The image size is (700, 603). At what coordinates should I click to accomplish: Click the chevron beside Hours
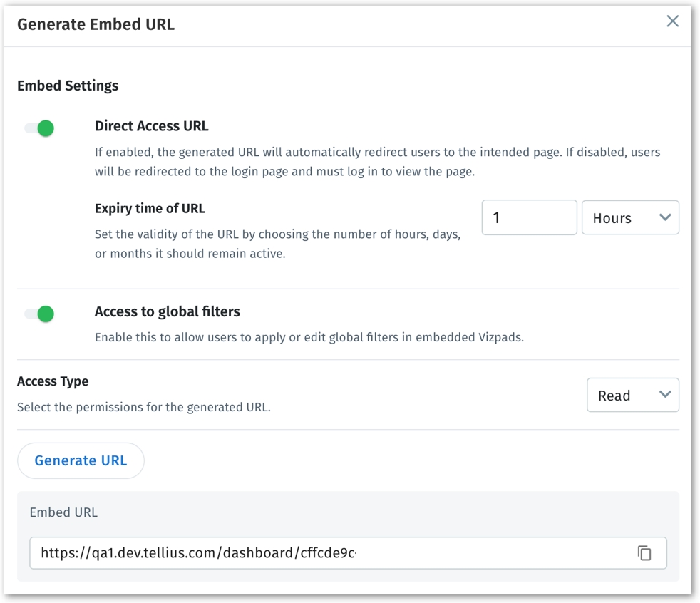click(x=666, y=217)
